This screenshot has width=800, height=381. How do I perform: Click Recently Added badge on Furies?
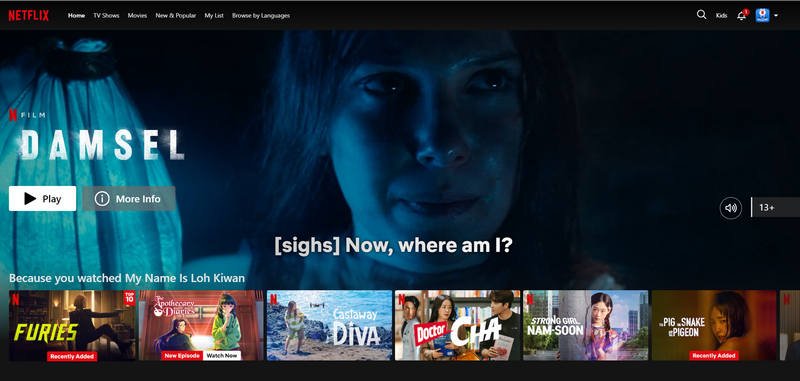tap(72, 356)
